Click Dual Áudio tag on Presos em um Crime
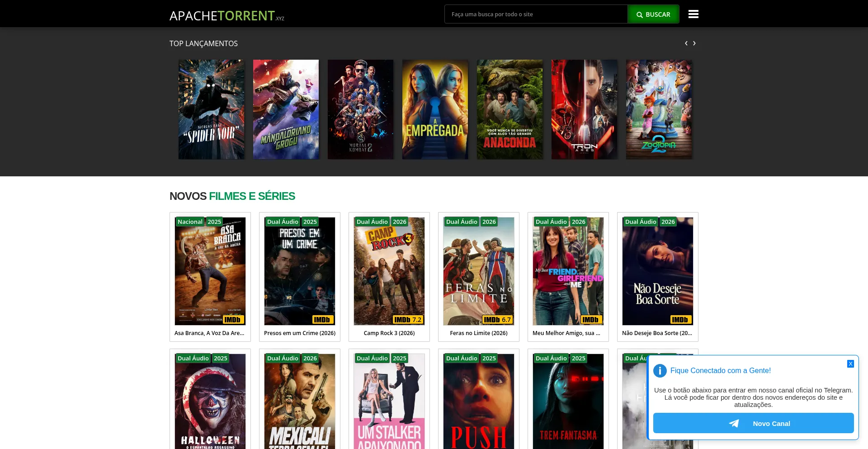This screenshot has height=449, width=868. pos(283,222)
